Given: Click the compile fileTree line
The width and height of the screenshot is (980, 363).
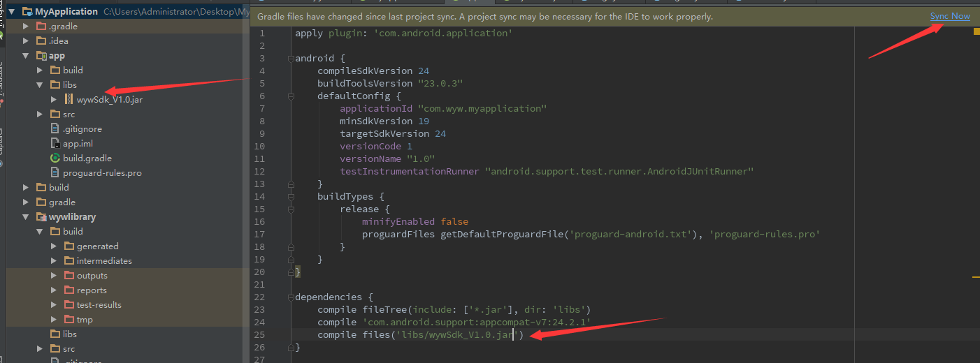Looking at the screenshot, I should click(x=454, y=310).
